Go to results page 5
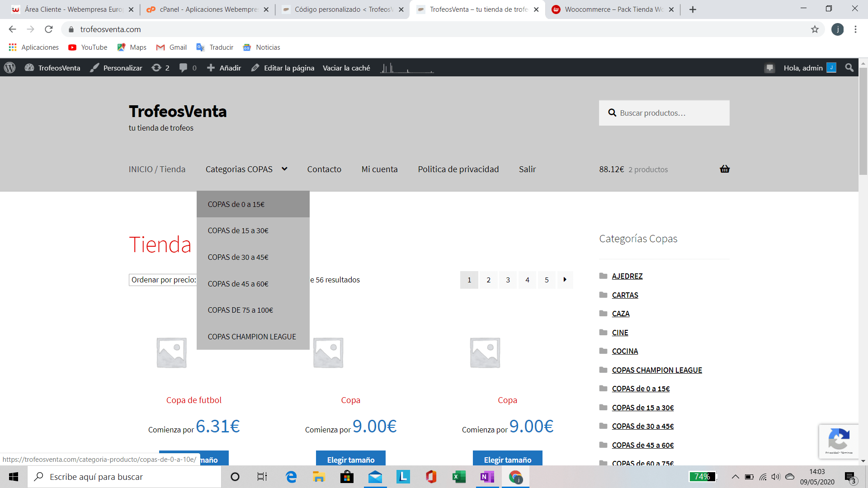 (547, 280)
